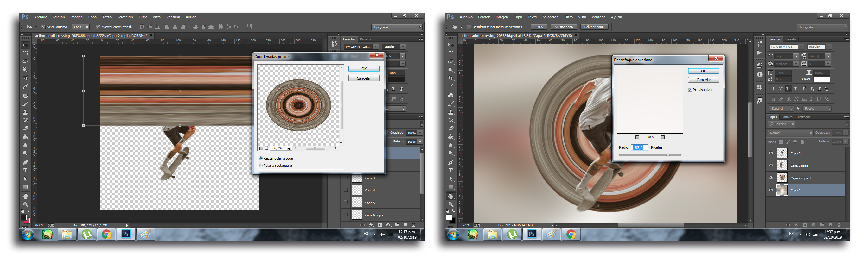
Task: Click the delete layer trash icon in right Layers footer
Action: tap(839, 225)
